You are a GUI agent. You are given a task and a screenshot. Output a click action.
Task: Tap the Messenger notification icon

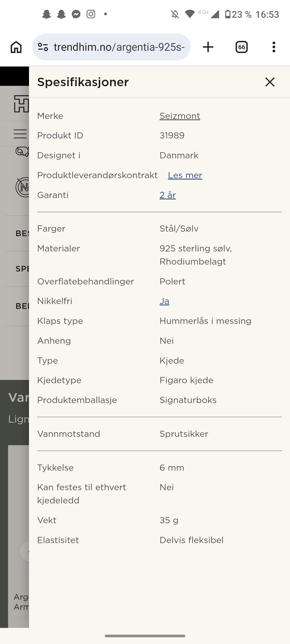tap(76, 14)
